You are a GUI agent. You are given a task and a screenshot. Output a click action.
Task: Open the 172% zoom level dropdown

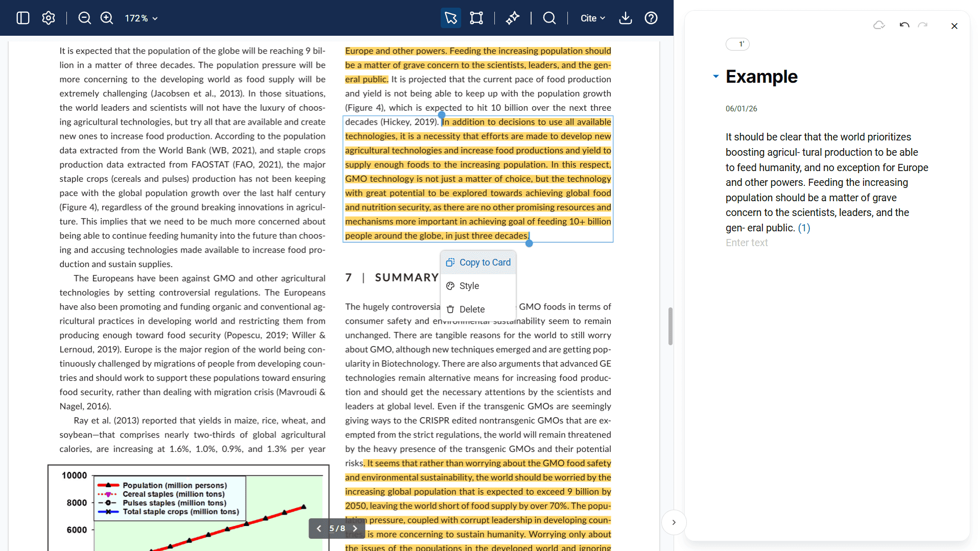pos(141,18)
